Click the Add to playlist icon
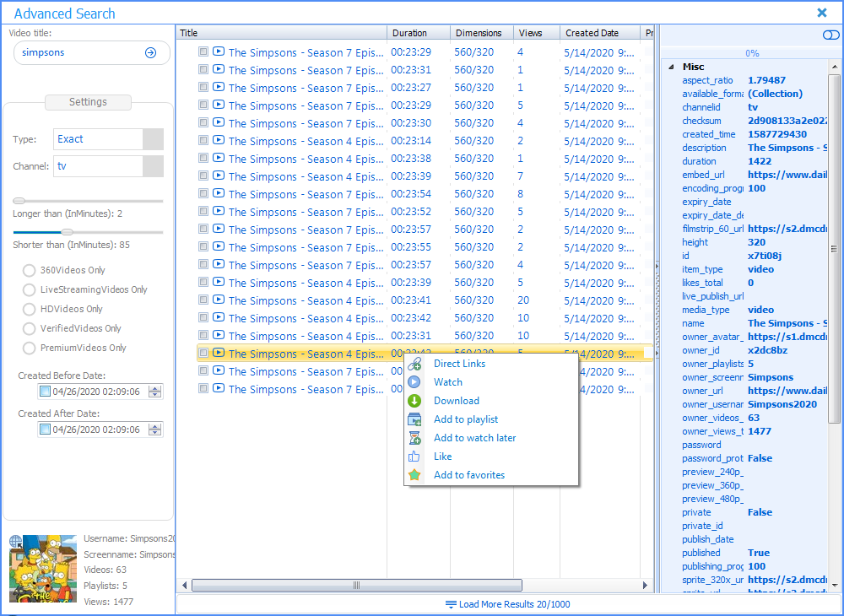 pos(414,419)
